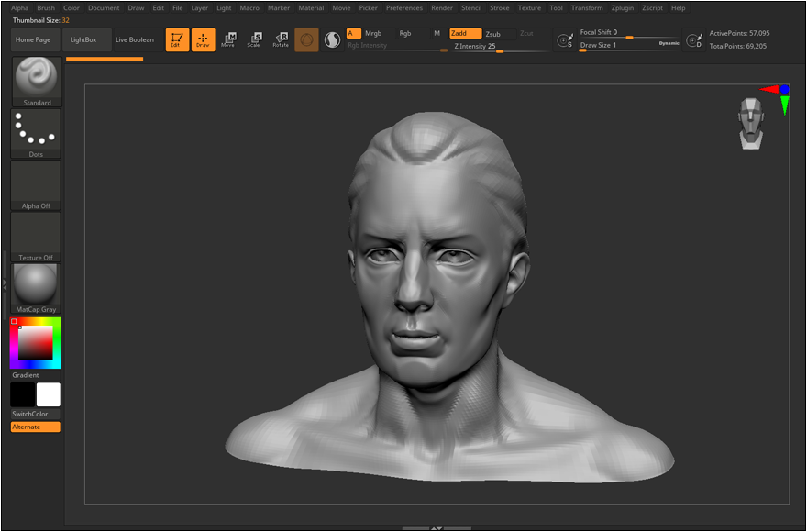Activate the Edit mode button
Image resolution: width=807 pixels, height=532 pixels.
[176, 39]
